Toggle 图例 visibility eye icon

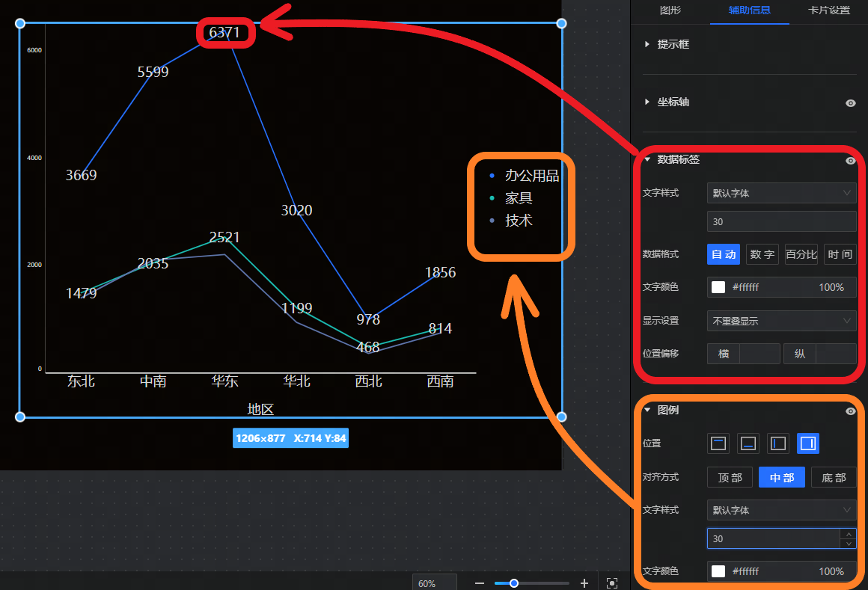pos(850,411)
